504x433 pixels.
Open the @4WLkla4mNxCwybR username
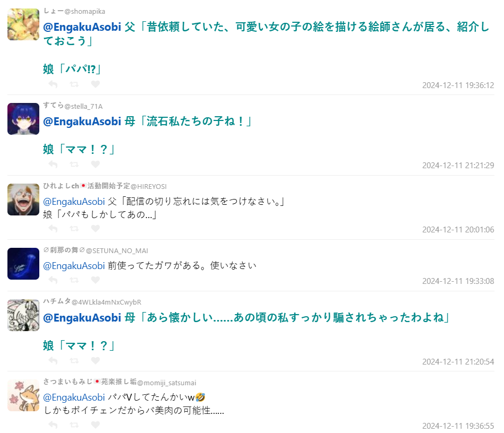[106, 302]
